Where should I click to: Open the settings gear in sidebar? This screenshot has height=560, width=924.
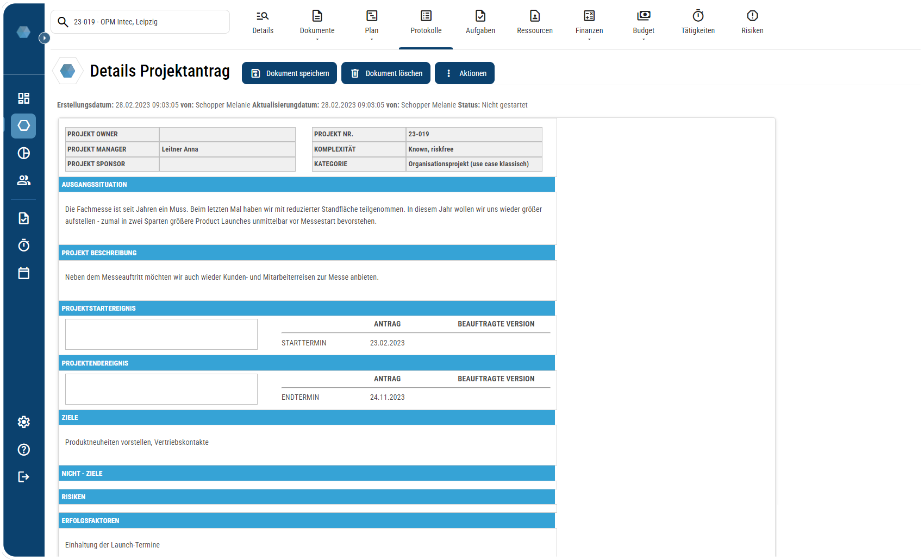pos(23,422)
